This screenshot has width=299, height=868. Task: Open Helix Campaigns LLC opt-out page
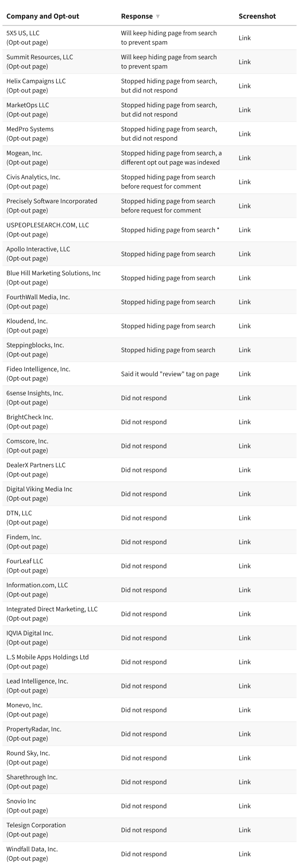(27, 90)
